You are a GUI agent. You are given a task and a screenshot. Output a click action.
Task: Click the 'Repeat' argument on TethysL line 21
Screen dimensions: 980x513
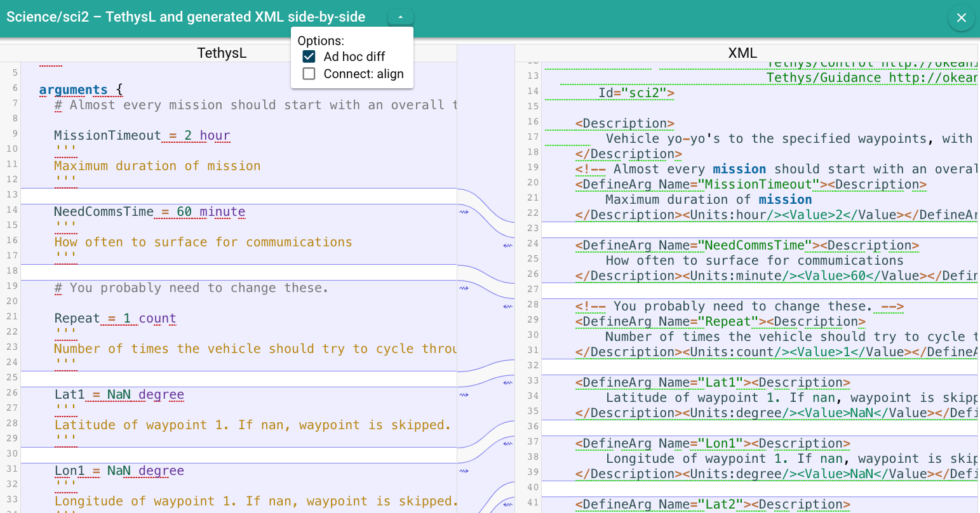(77, 318)
